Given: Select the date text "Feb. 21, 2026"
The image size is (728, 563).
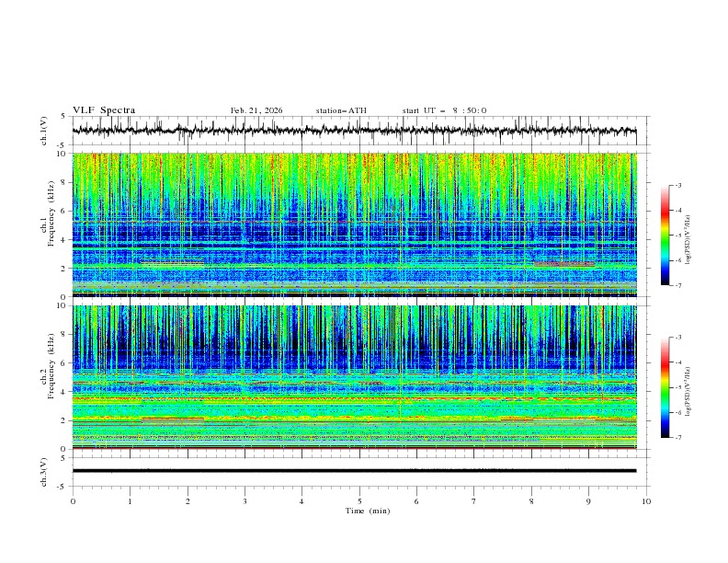Looking at the screenshot, I should tap(256, 110).
